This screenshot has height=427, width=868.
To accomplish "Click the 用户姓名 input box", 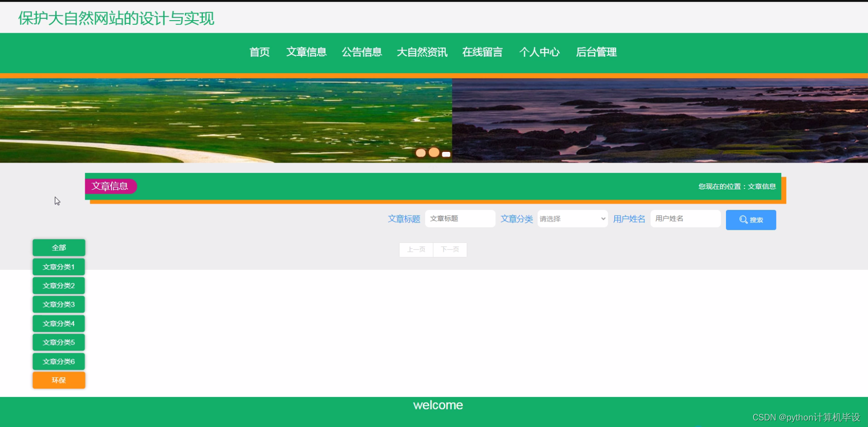I will (685, 218).
